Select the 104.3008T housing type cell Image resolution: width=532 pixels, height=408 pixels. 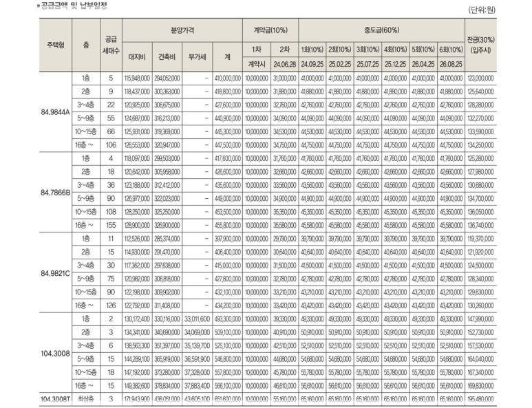point(55,399)
